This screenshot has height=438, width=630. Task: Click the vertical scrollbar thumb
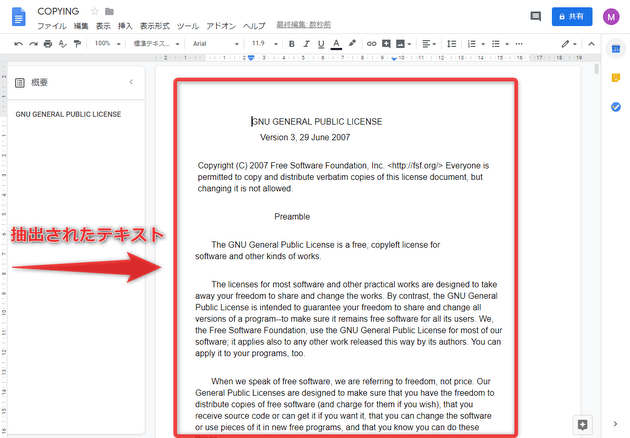point(596,69)
